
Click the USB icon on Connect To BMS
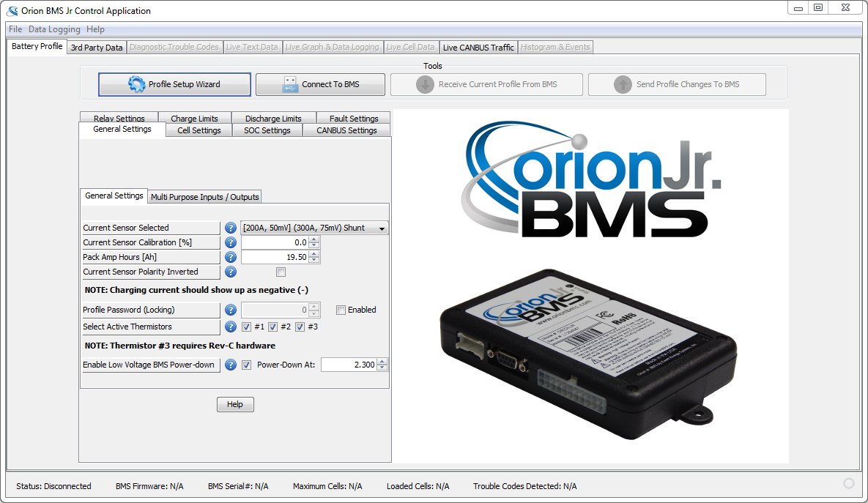point(290,84)
